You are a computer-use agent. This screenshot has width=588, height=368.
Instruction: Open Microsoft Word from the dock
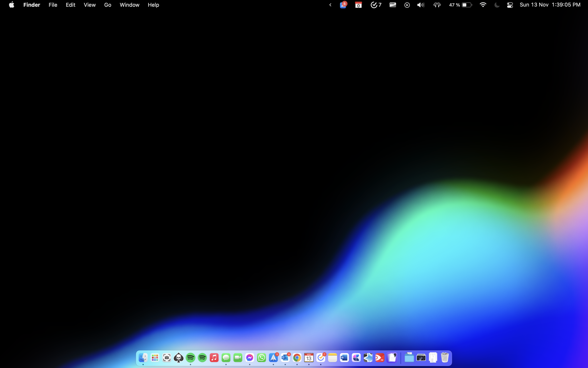click(344, 358)
